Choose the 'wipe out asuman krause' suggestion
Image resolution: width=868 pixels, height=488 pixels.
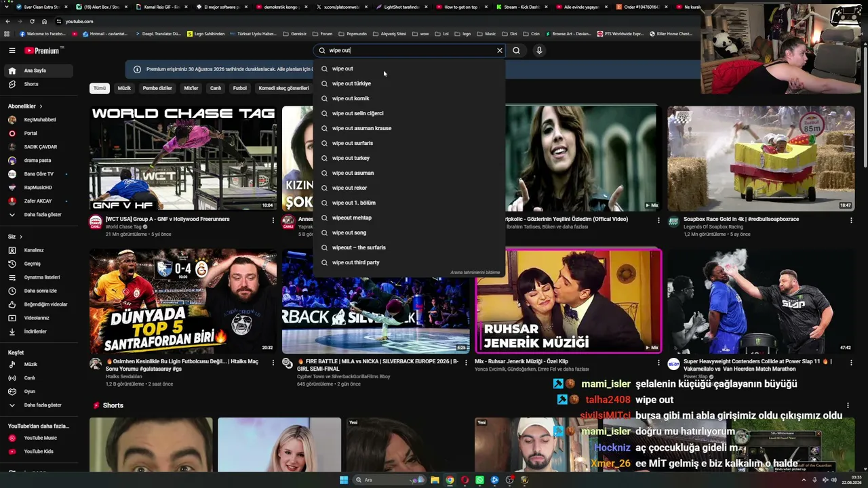pos(409,128)
